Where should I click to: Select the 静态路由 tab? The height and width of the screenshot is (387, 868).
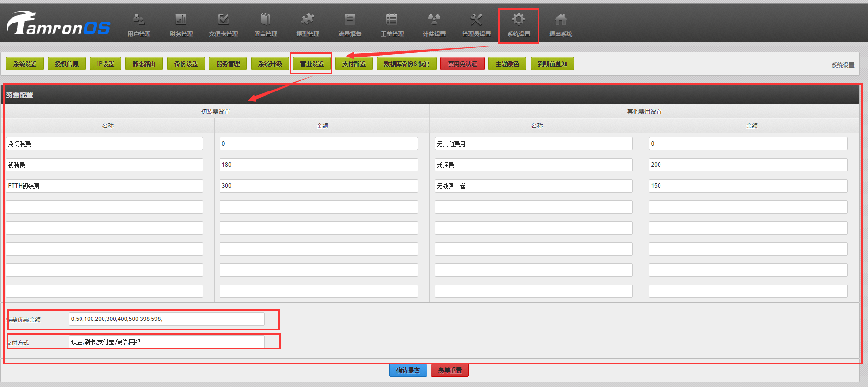click(x=144, y=64)
